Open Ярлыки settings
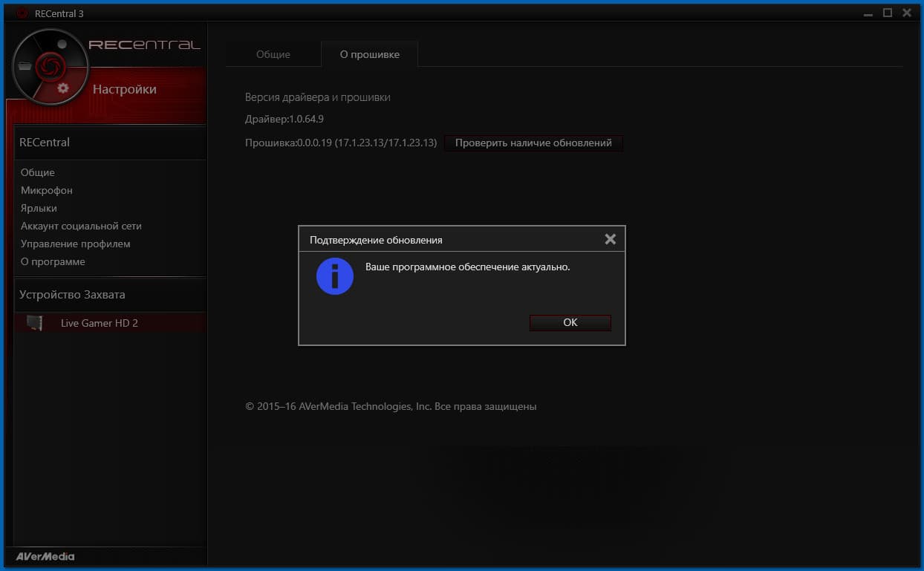 [x=39, y=208]
